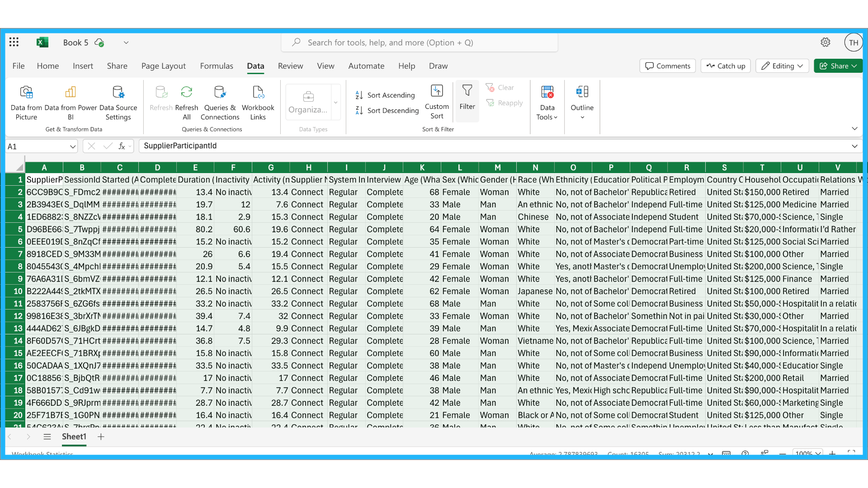The width and height of the screenshot is (868, 488).
Task: Expand the formula bar
Action: coord(854,146)
